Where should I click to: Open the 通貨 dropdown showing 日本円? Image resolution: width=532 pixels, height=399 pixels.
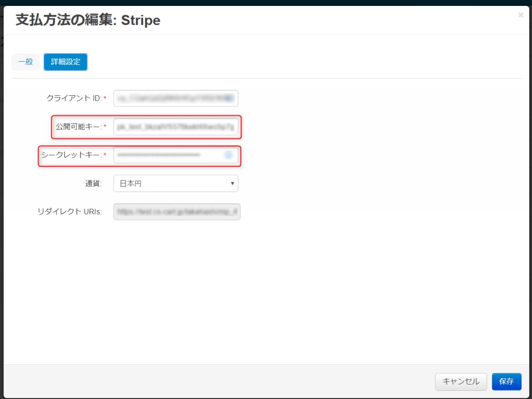click(x=176, y=184)
